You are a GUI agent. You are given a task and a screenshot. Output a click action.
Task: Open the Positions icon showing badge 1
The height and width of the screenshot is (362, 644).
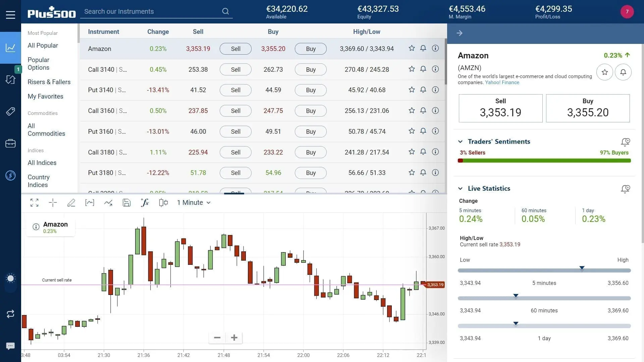(x=10, y=80)
